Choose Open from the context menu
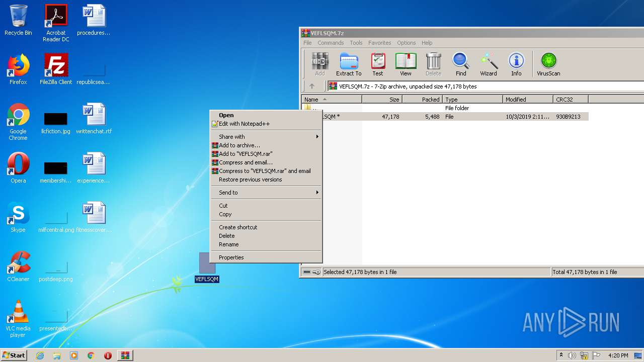Screen dimensions: 644x362 pos(266,115)
